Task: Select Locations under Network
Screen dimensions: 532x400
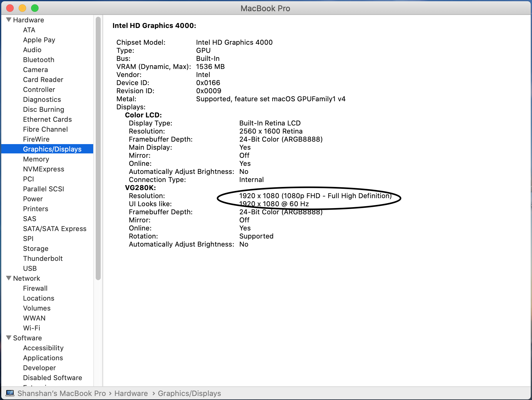Action: [39, 298]
